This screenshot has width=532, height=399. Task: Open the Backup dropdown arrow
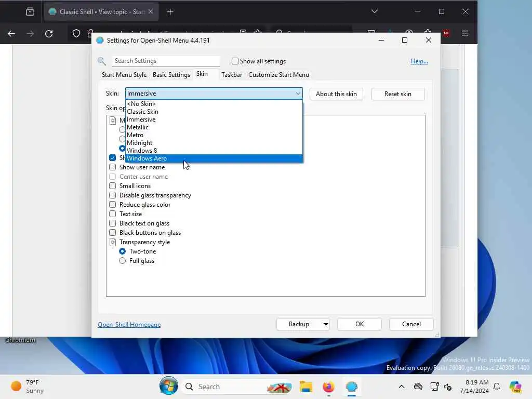pos(325,324)
